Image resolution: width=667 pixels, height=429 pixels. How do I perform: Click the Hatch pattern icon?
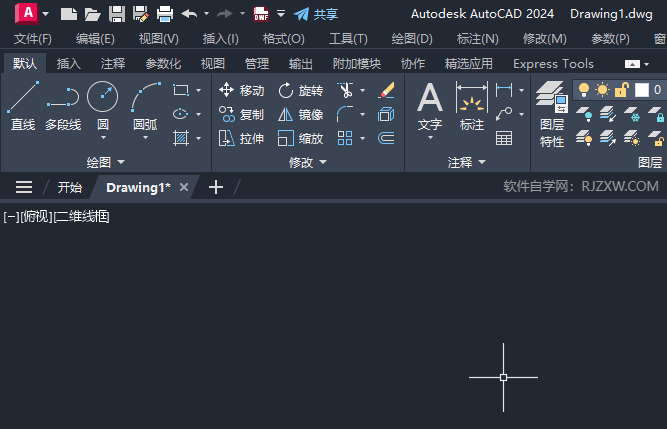click(x=181, y=138)
